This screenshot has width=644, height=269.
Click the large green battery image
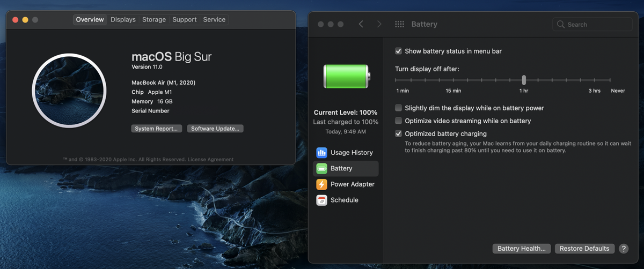[346, 77]
